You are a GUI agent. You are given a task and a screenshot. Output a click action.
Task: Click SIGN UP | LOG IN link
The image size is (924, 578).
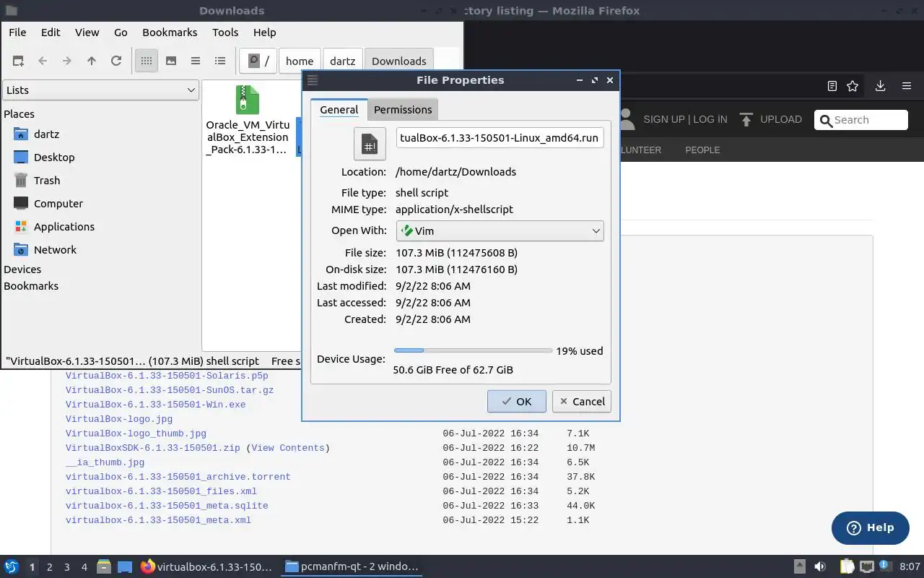click(x=685, y=119)
